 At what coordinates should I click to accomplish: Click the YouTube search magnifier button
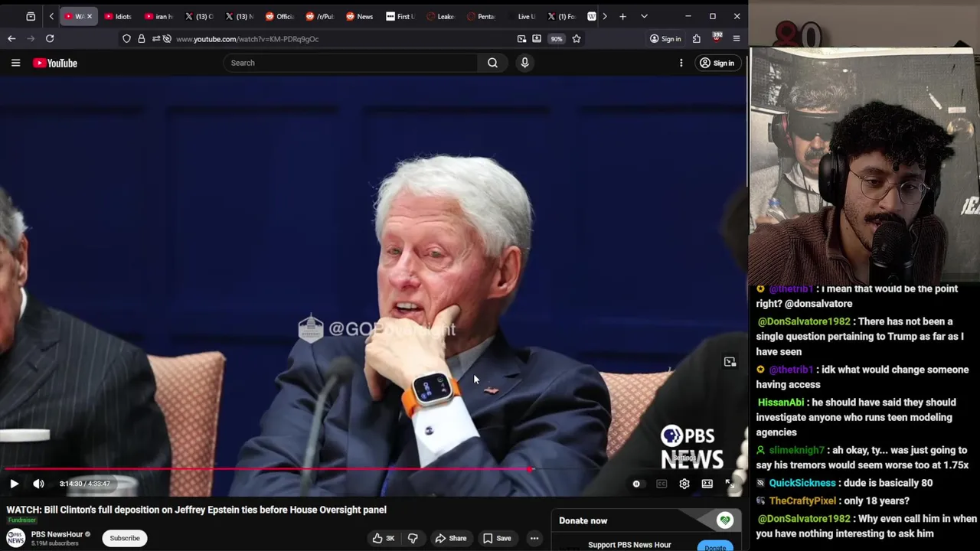click(492, 63)
